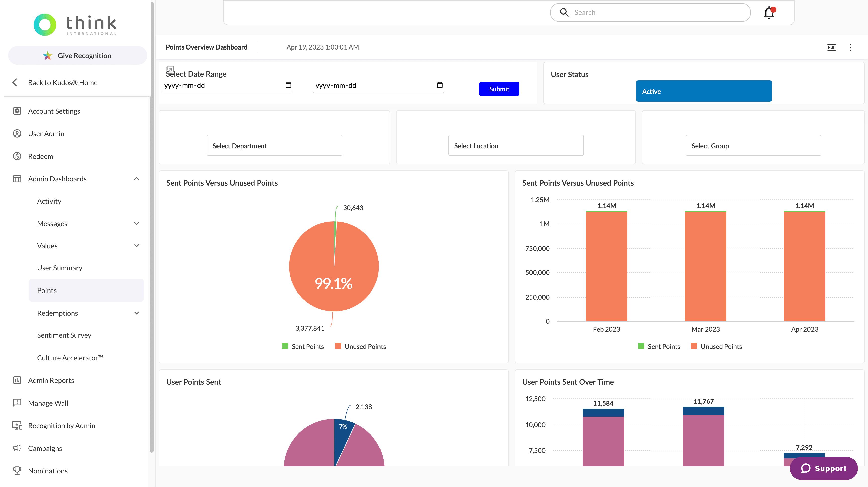Click the notification bell icon
Viewport: 868px width, 487px height.
769,13
